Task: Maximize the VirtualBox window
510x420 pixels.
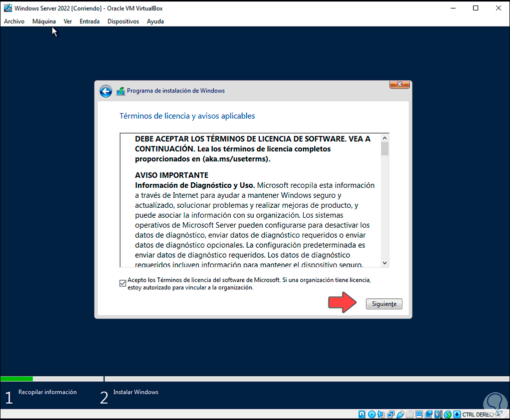Action: (475, 8)
